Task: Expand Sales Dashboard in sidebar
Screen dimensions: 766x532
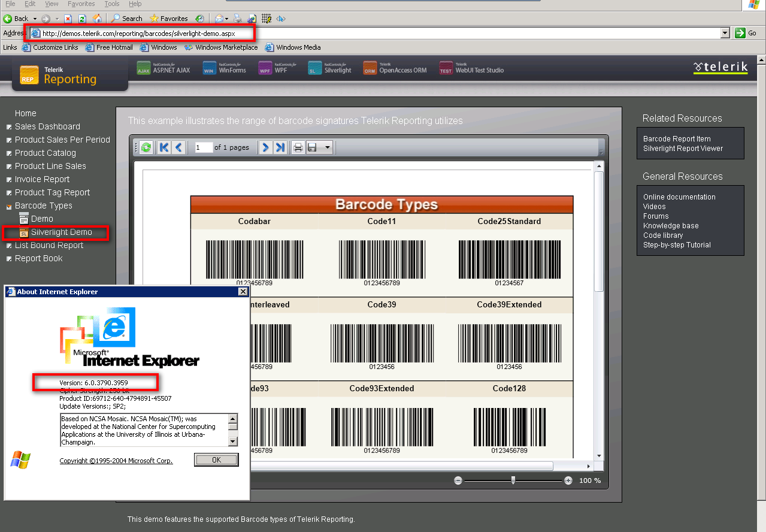Action: point(8,127)
